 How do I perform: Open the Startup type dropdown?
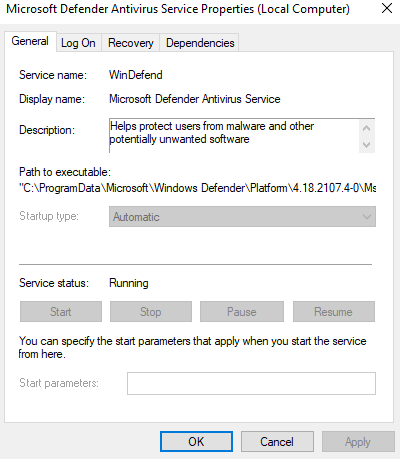[242, 217]
